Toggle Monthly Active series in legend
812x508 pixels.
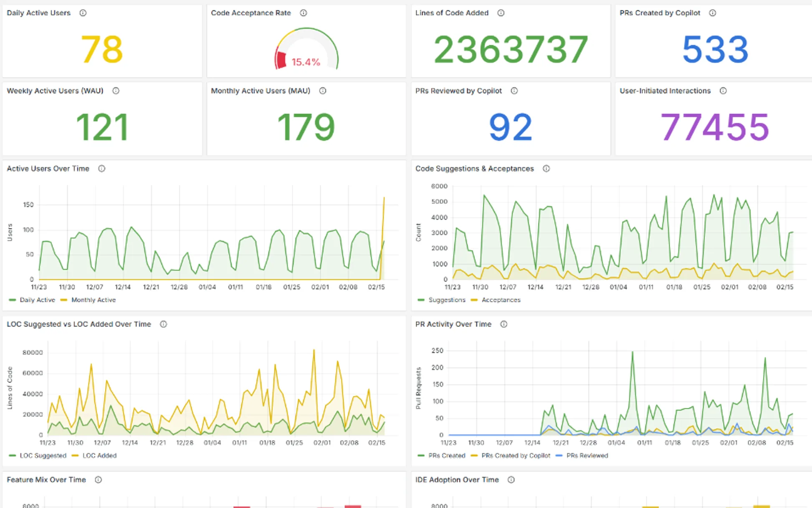(x=93, y=300)
